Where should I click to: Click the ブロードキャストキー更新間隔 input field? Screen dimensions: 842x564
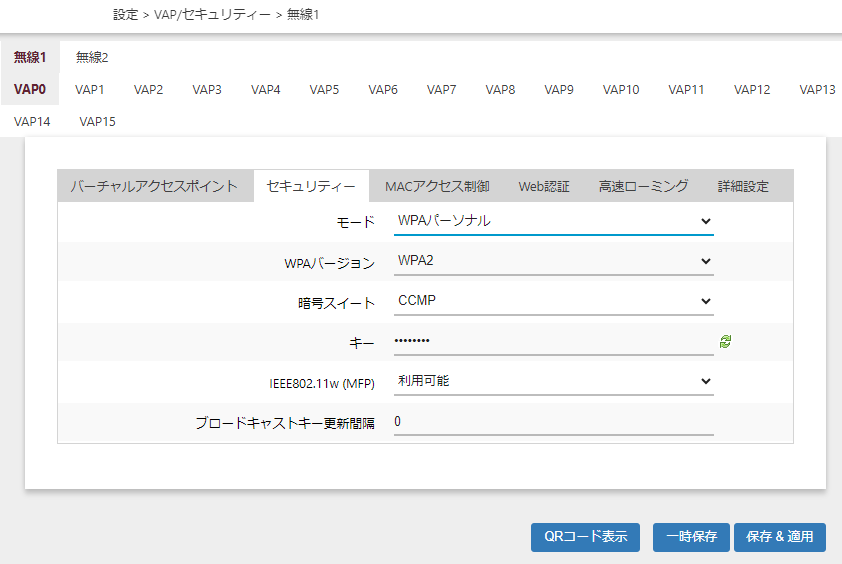tap(553, 422)
